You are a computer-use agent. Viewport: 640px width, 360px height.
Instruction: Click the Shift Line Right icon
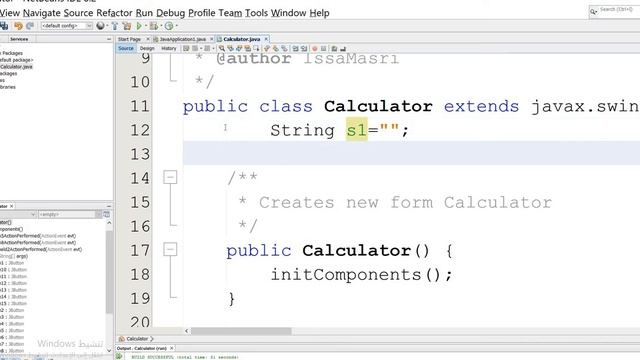click(304, 49)
